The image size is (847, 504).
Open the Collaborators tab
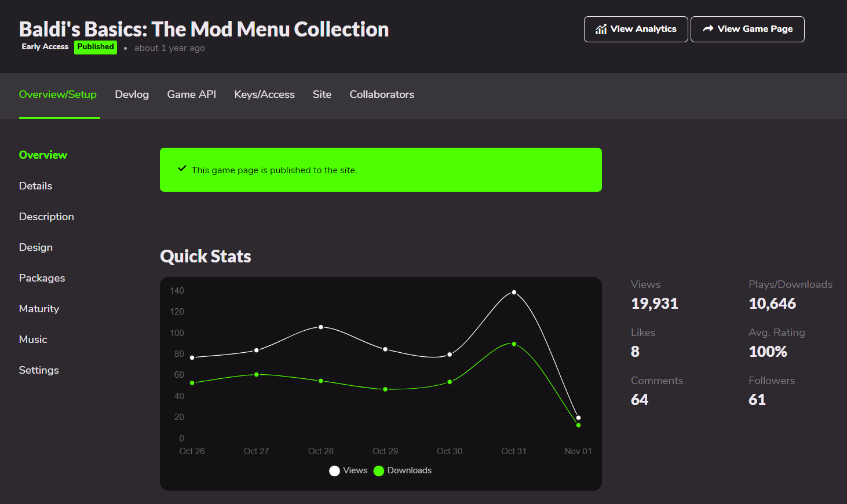382,94
